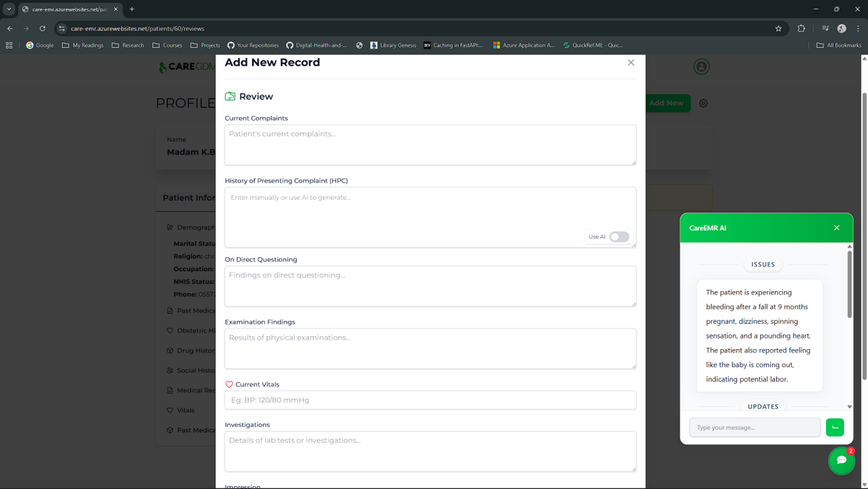Close the CareEMR AI chat panel
The height and width of the screenshot is (489, 868).
[x=837, y=228]
